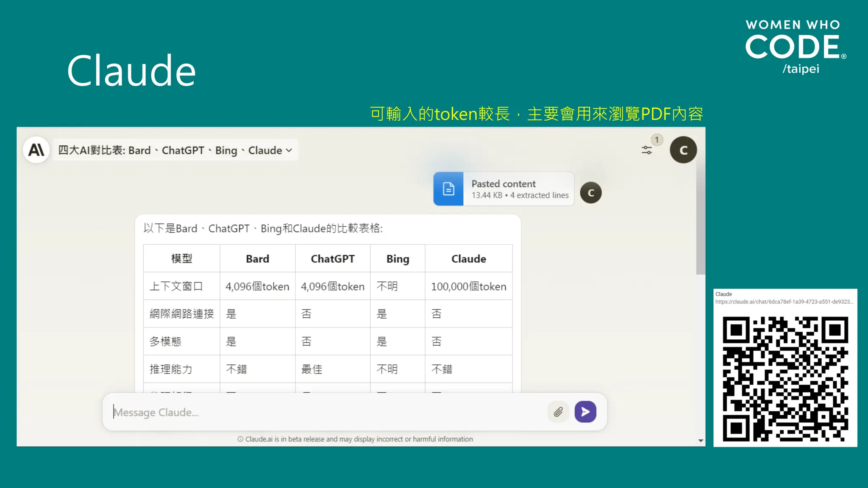
Task: Click the Women Who Code Taipei logo
Action: pos(796,47)
